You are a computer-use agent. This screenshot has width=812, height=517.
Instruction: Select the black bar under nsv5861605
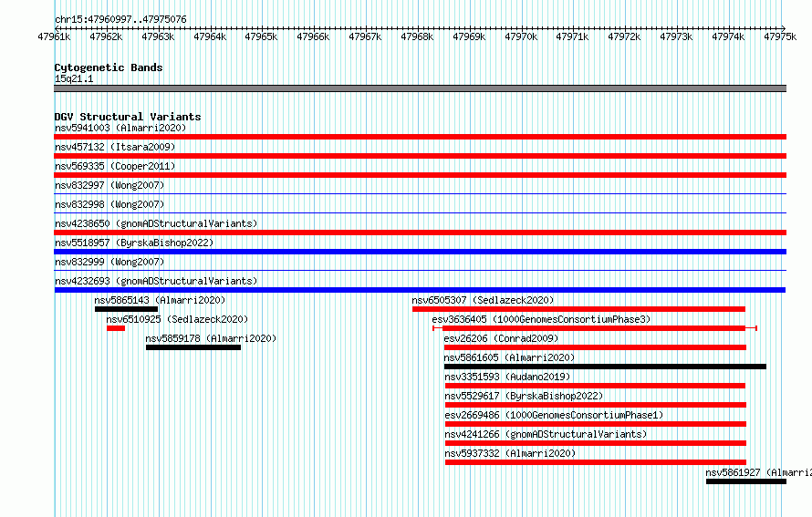[x=606, y=367]
